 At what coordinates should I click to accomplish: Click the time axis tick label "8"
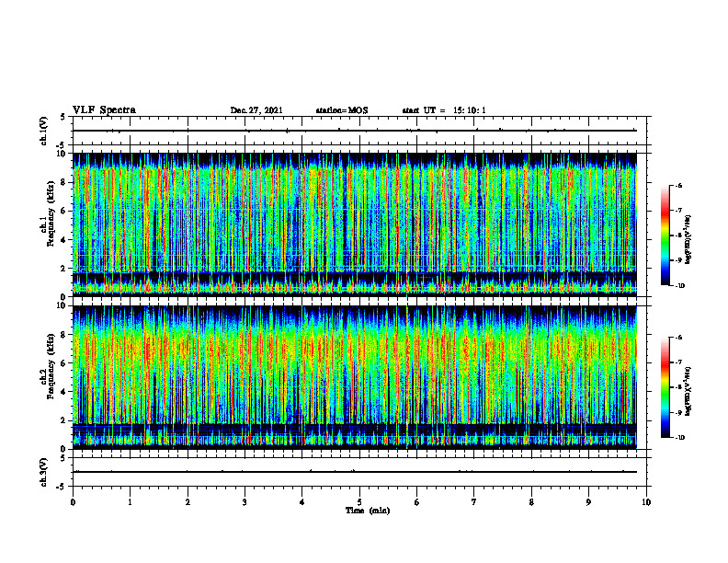point(531,502)
